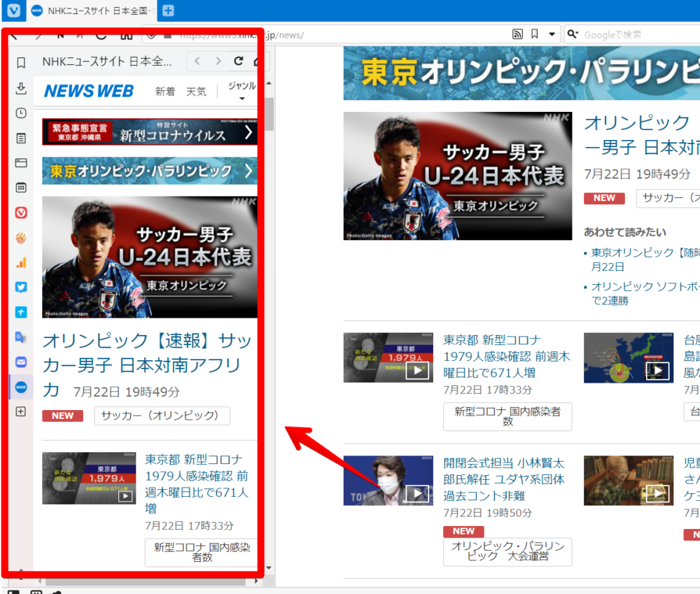Open the Google Translate web panel
This screenshot has width=700, height=594.
click(21, 337)
